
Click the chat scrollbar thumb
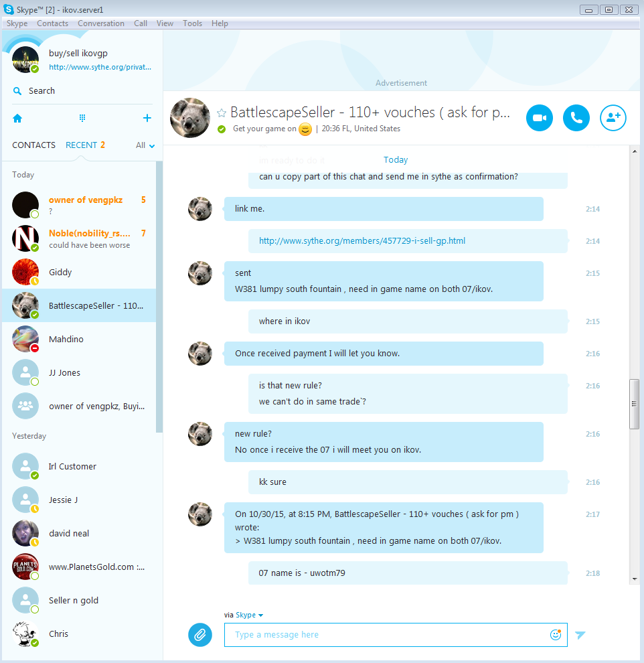(634, 404)
